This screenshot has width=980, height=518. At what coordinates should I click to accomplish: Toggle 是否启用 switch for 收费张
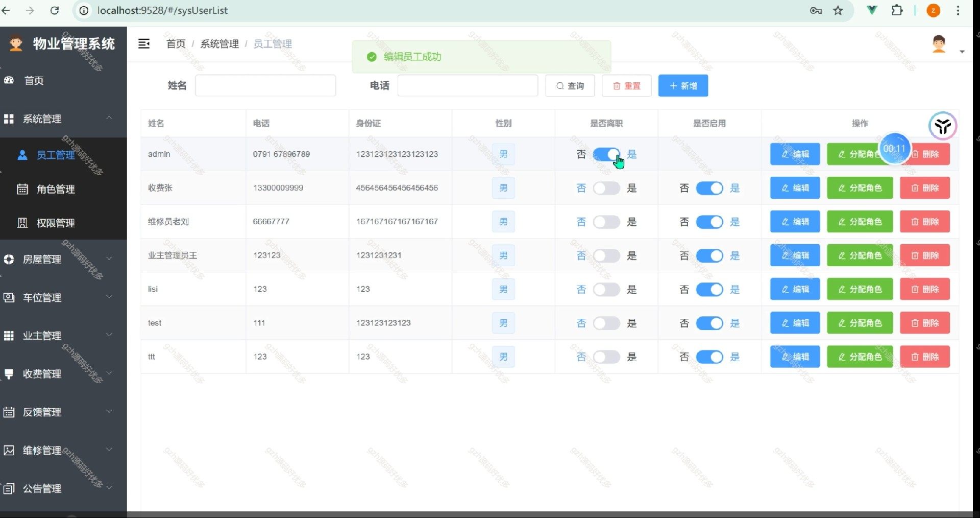tap(709, 188)
